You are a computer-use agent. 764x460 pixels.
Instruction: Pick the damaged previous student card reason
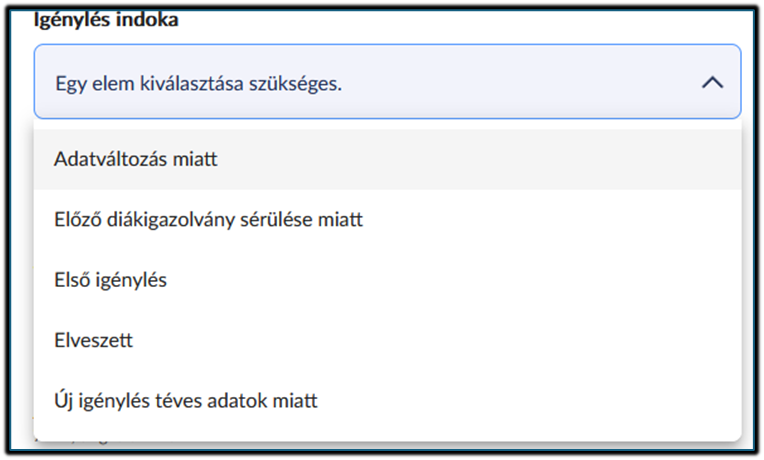click(x=208, y=220)
